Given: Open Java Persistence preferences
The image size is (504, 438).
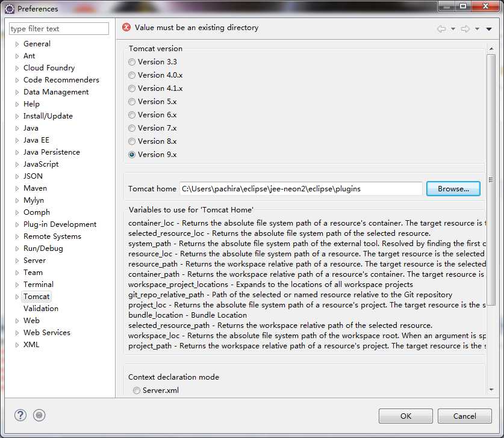Looking at the screenshot, I should 52,152.
